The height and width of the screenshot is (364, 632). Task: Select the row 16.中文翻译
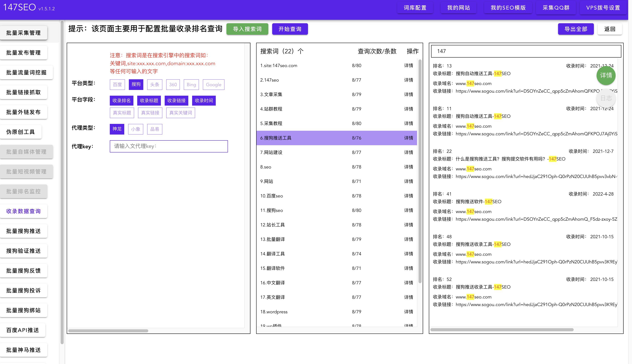[x=337, y=283]
